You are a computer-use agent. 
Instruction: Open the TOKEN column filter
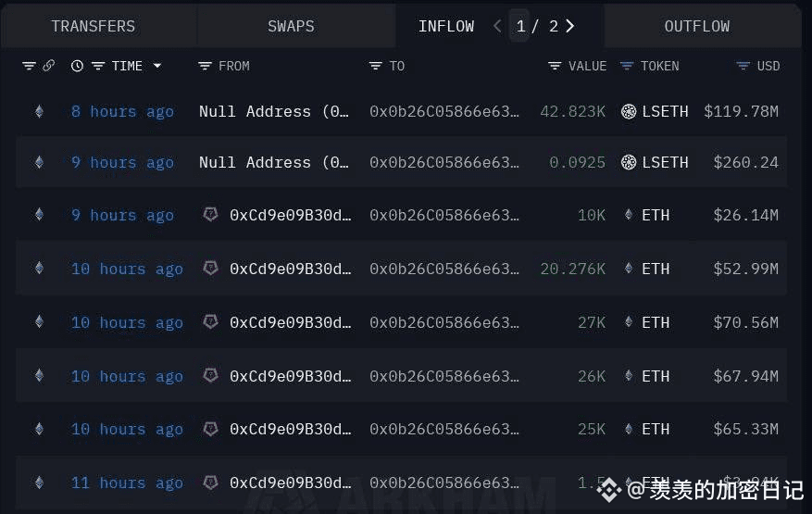pos(627,66)
